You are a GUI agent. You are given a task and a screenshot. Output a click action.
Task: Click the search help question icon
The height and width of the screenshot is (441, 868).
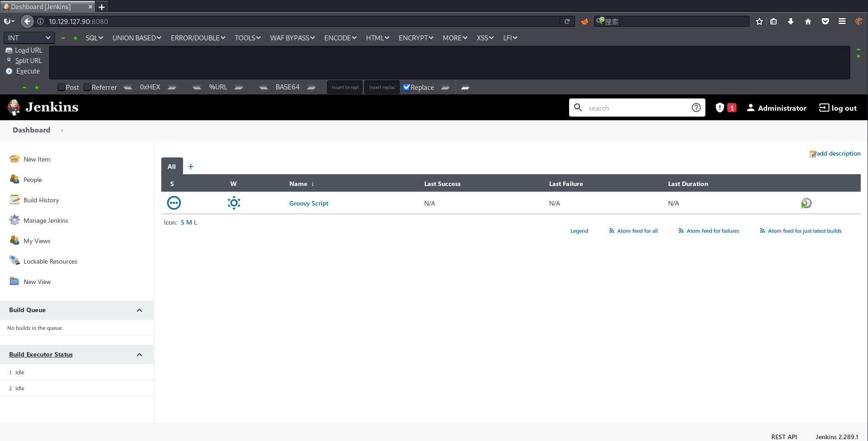click(x=696, y=108)
